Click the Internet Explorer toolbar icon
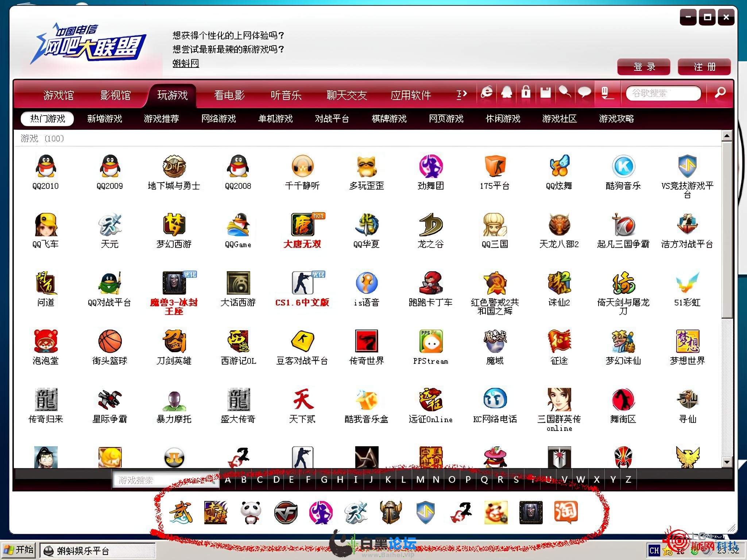The height and width of the screenshot is (560, 747). pyautogui.click(x=487, y=93)
